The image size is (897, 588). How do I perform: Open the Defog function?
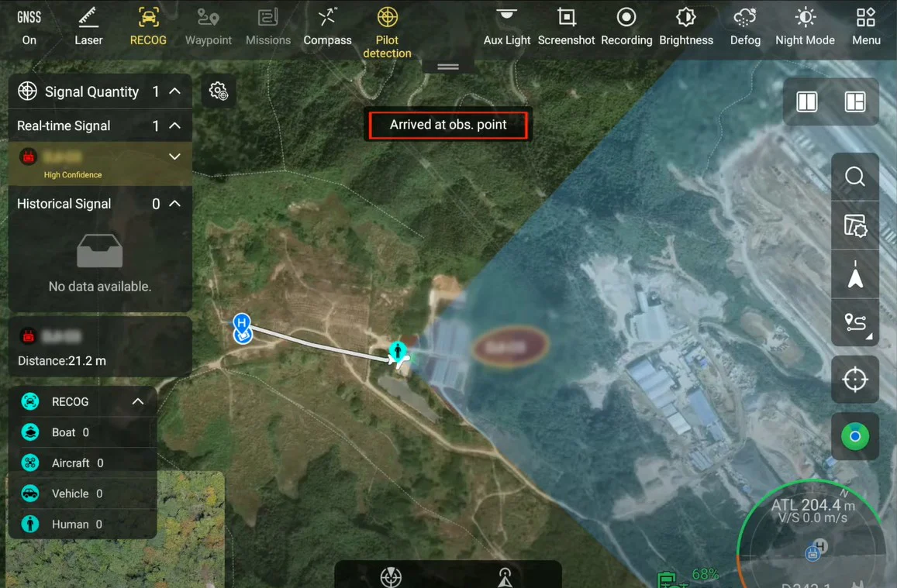(x=745, y=26)
